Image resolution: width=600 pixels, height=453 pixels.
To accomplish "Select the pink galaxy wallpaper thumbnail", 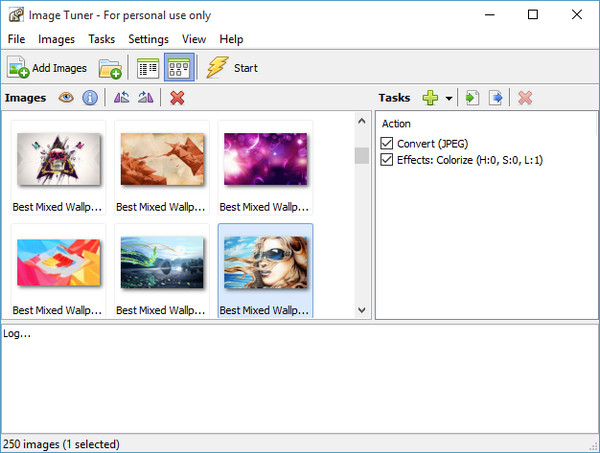I will coord(265,160).
